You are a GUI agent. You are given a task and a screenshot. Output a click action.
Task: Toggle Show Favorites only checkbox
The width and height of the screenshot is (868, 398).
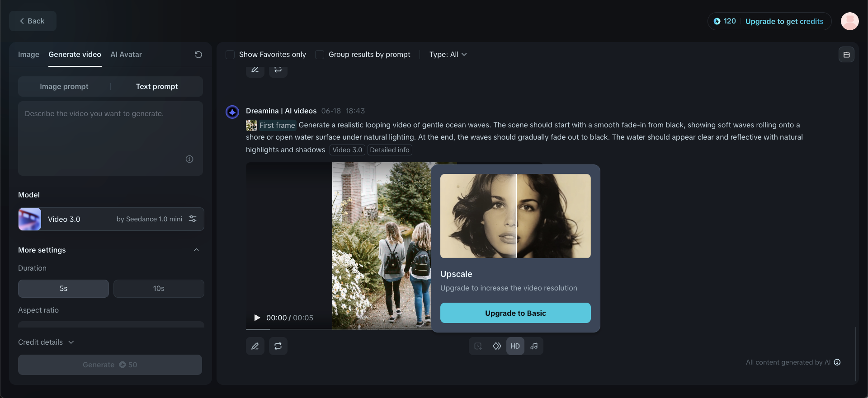coord(230,55)
